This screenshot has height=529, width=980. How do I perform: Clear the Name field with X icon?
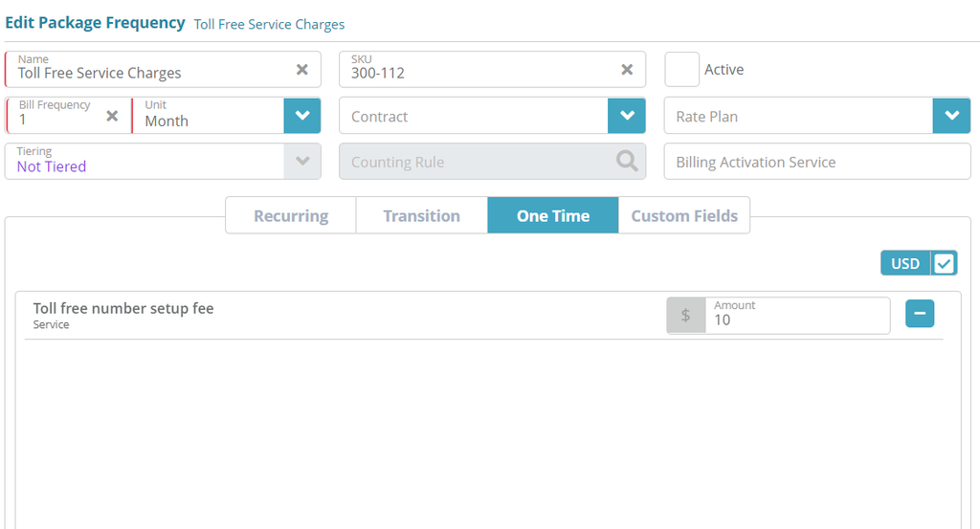pyautogui.click(x=301, y=70)
